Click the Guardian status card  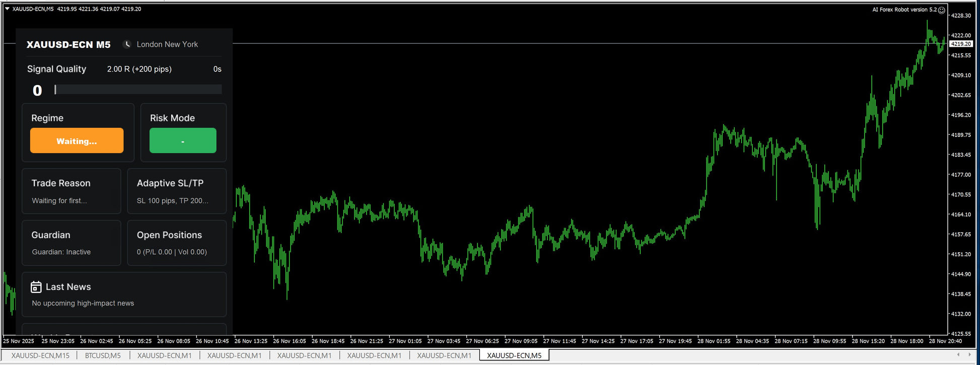click(x=72, y=243)
